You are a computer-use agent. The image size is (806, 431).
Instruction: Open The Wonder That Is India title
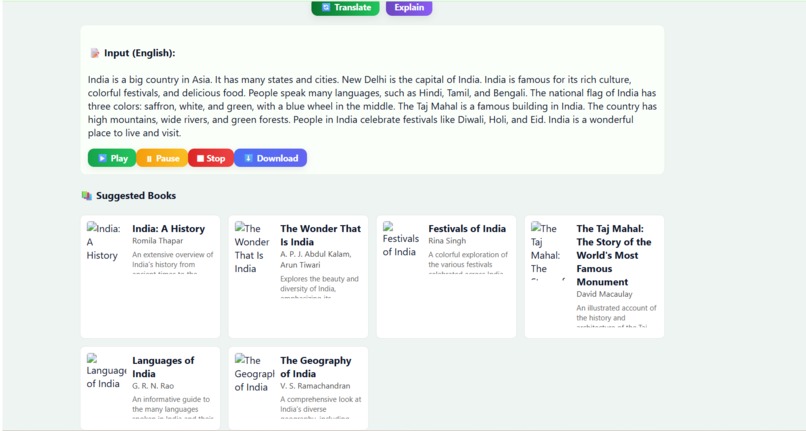click(321, 235)
